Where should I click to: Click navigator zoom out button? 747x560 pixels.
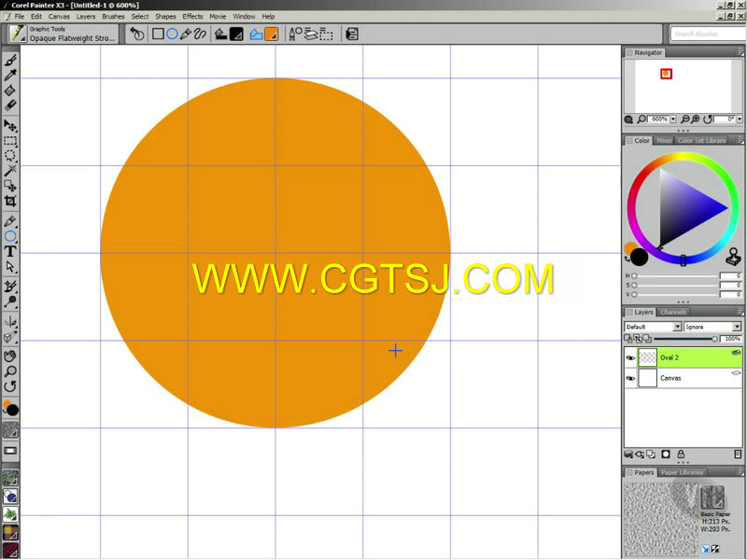tap(684, 119)
